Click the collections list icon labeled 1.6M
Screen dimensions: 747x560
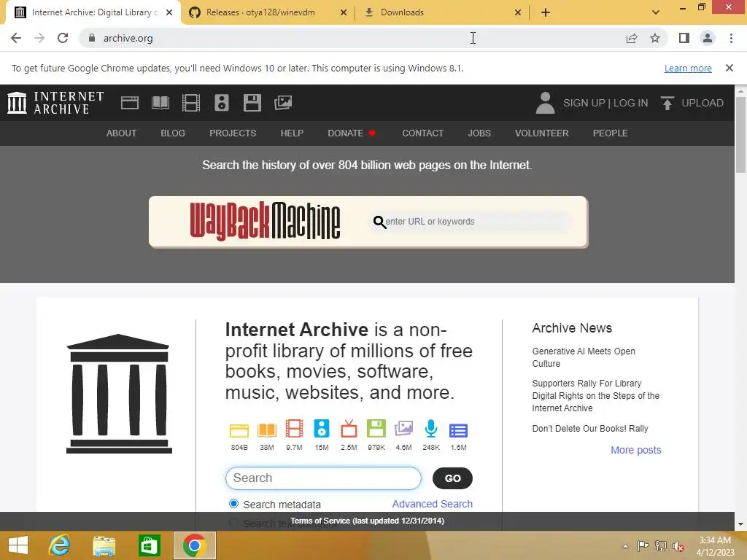point(458,430)
